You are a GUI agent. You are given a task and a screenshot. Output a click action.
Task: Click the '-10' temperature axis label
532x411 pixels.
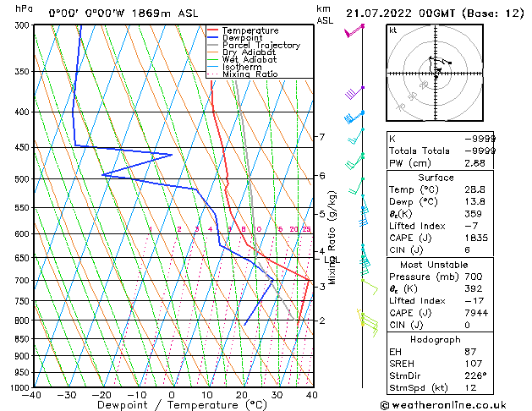(x=137, y=395)
